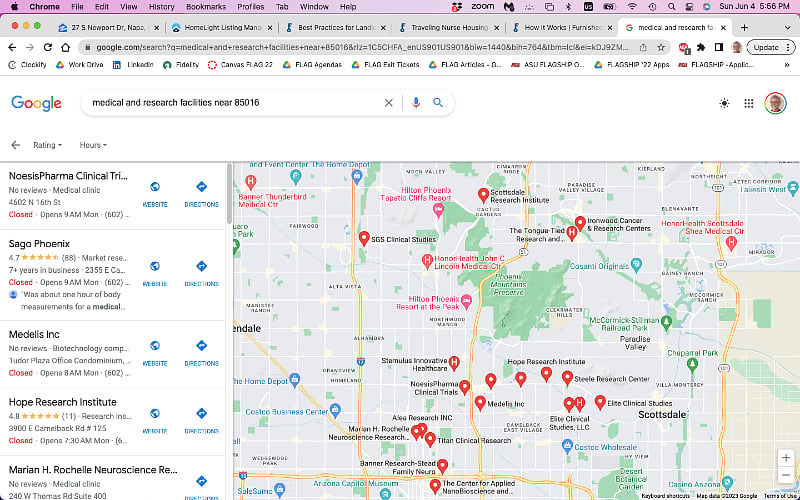Expand the Rating filter dropdown
This screenshot has width=800, height=500.
coord(47,145)
